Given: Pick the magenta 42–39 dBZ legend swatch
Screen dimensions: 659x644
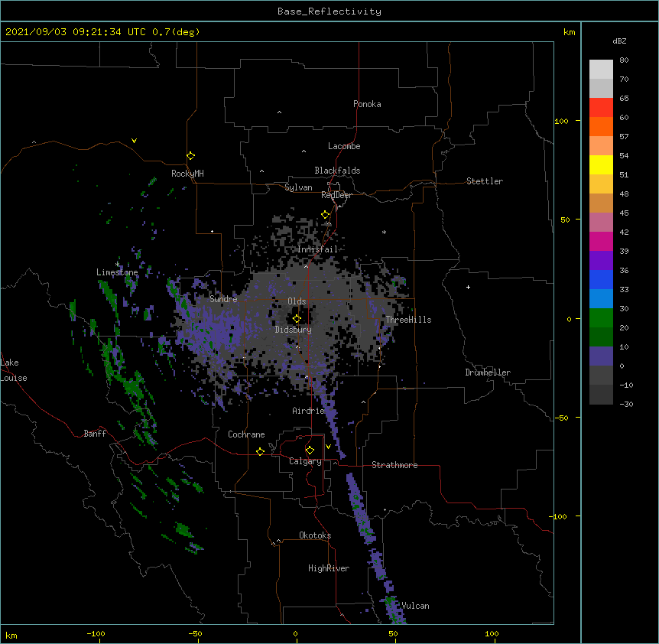Looking at the screenshot, I should (601, 241).
